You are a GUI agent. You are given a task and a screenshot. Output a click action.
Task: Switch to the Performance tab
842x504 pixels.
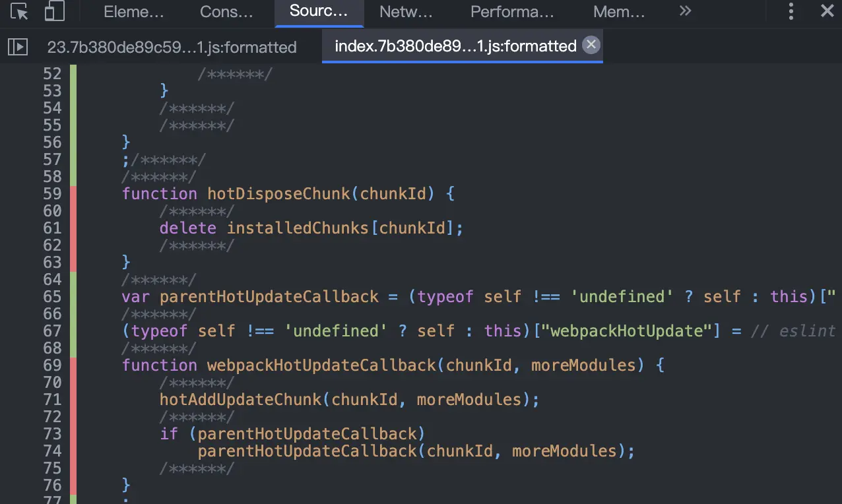coord(512,12)
